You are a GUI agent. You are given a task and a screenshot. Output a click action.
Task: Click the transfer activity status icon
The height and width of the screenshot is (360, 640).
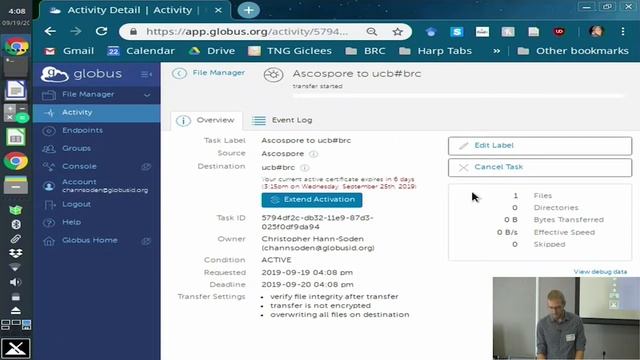(x=273, y=75)
